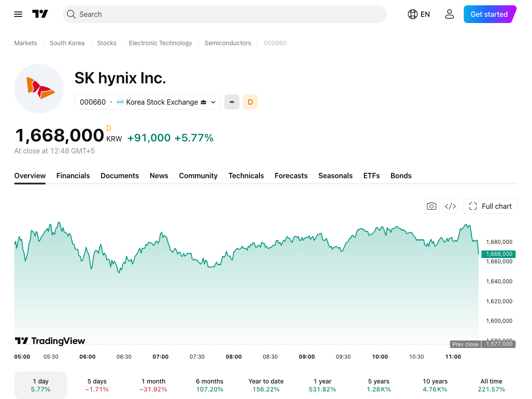532x399 pixels.
Task: Select the 1 year range
Action: (322, 385)
